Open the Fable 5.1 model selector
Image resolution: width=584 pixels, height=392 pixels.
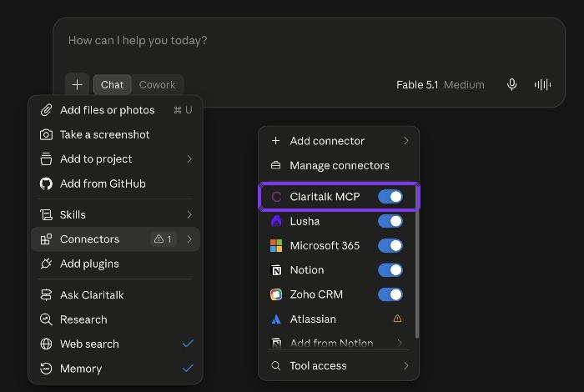(x=441, y=85)
